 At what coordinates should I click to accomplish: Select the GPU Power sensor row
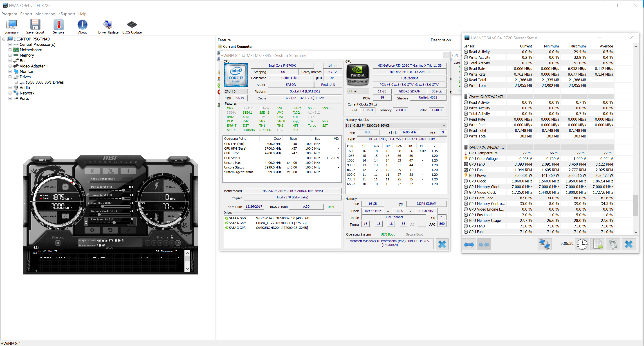pos(539,175)
